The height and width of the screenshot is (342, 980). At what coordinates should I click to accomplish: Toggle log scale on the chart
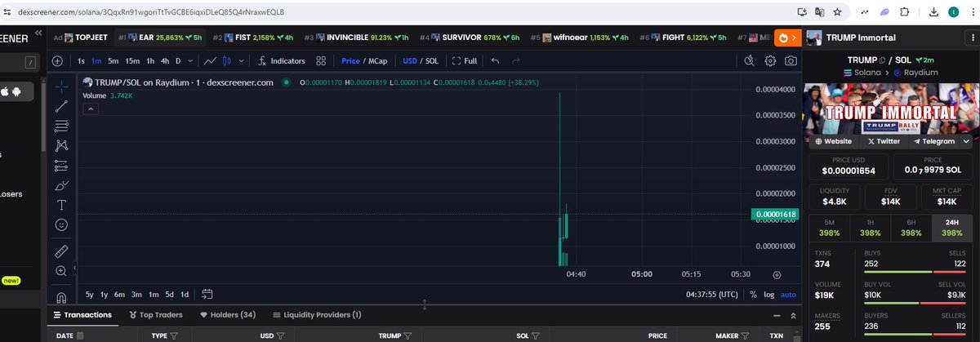[769, 294]
